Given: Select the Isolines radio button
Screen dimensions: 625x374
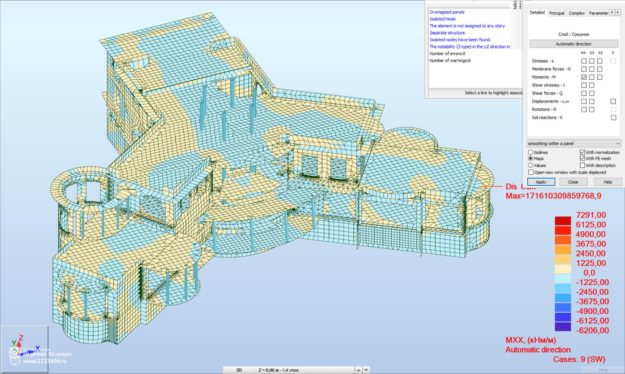Looking at the screenshot, I should click(x=531, y=152).
